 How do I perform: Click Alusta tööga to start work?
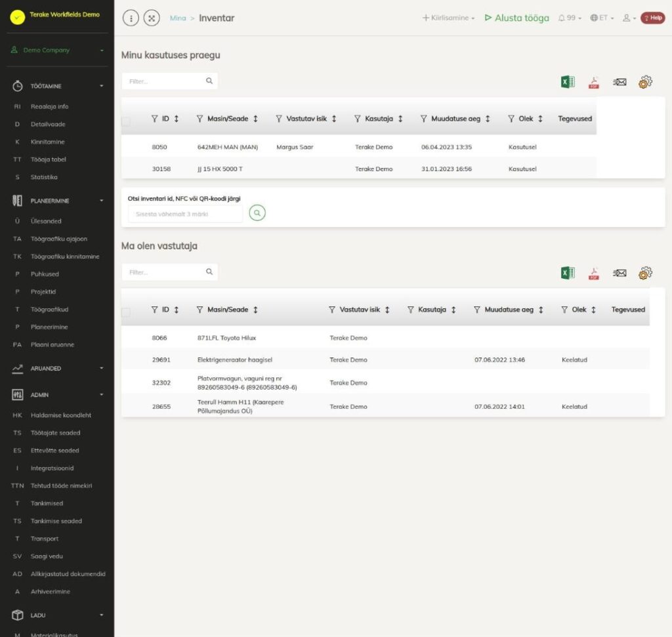(517, 18)
